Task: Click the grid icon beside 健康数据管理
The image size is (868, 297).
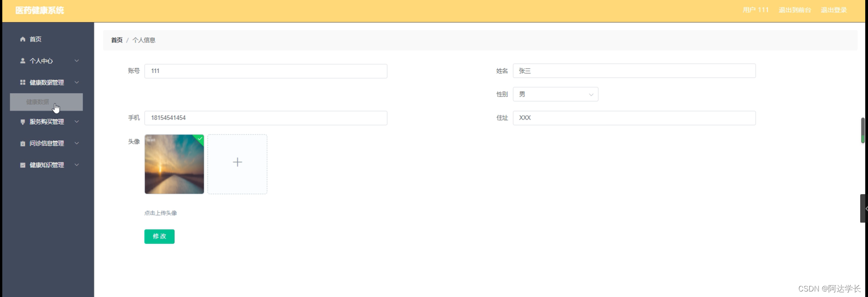Action: 22,83
